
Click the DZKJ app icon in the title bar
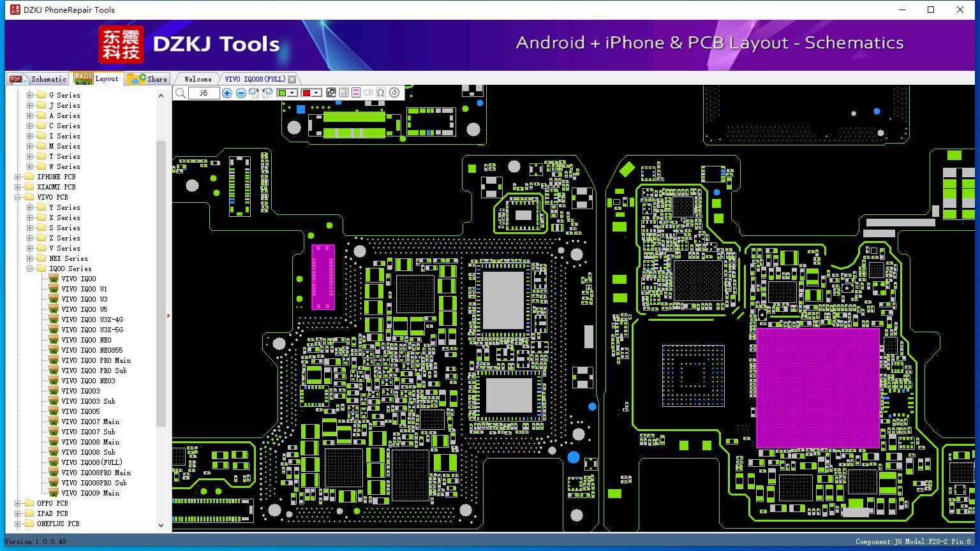tap(15, 10)
